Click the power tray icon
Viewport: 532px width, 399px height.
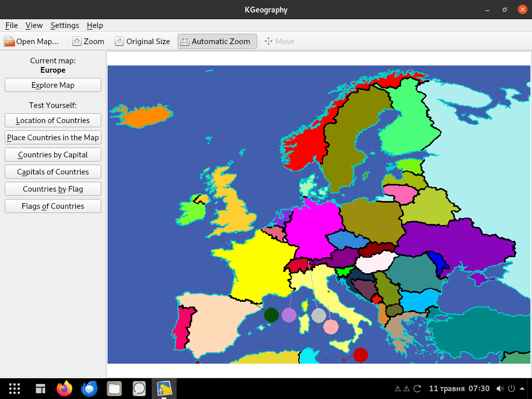click(511, 389)
